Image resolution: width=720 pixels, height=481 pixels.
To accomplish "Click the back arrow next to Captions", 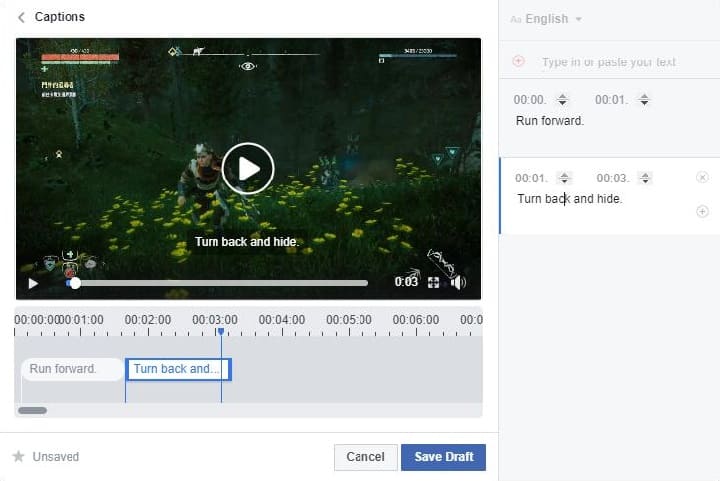I will (22, 17).
